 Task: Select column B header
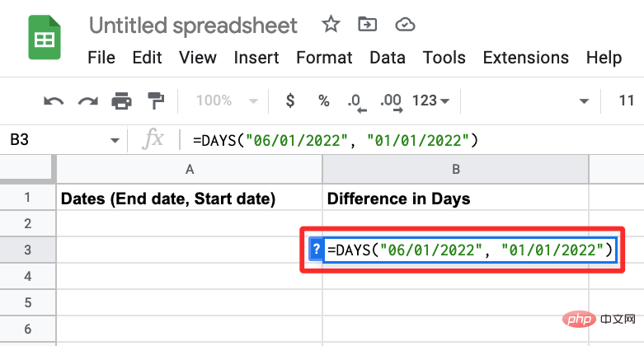[x=455, y=169]
